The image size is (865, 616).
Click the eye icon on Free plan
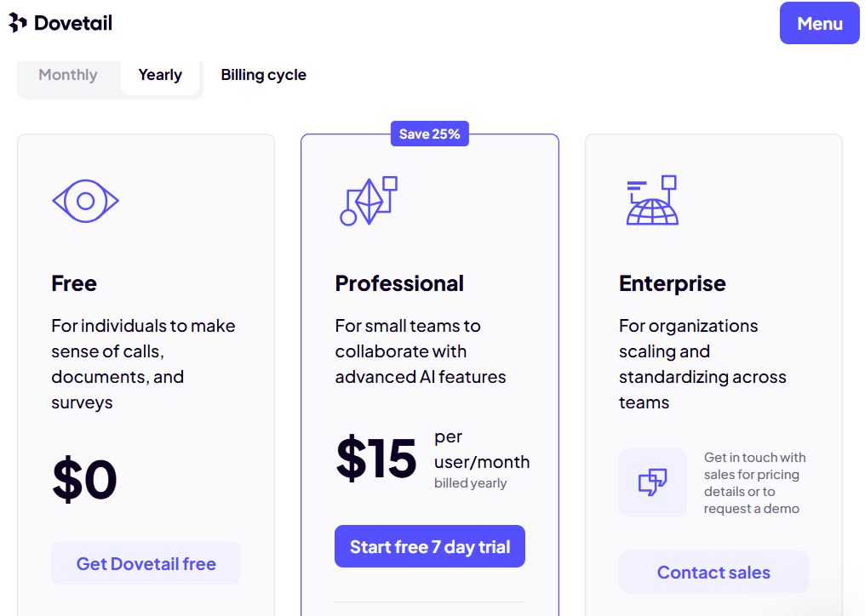(x=85, y=201)
